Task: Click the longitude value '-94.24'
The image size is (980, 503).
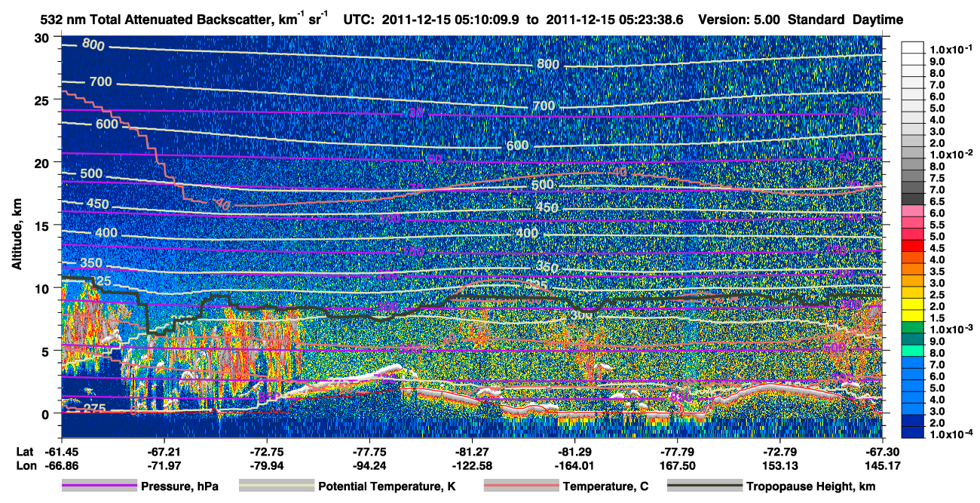Action: (x=369, y=465)
